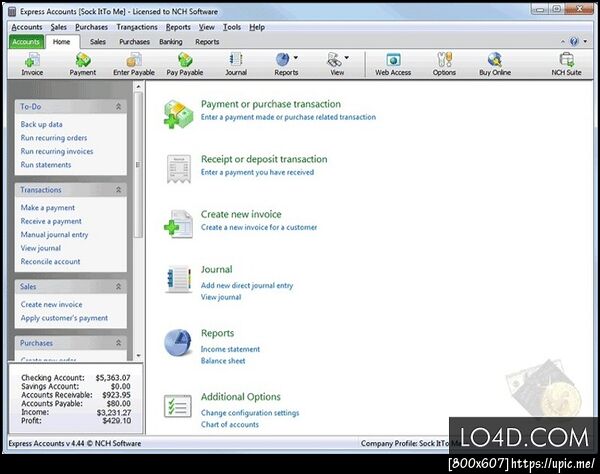Click the green Accounts tab
The height and width of the screenshot is (474, 600).
26,42
